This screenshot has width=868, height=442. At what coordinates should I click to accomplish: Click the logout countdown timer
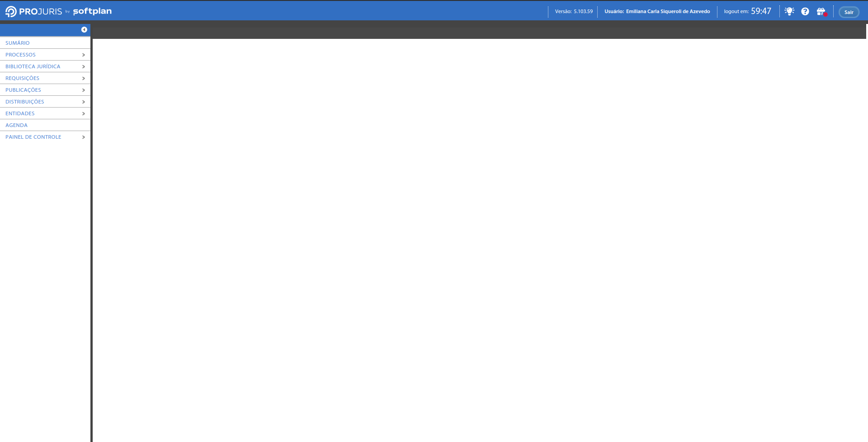pyautogui.click(x=761, y=11)
